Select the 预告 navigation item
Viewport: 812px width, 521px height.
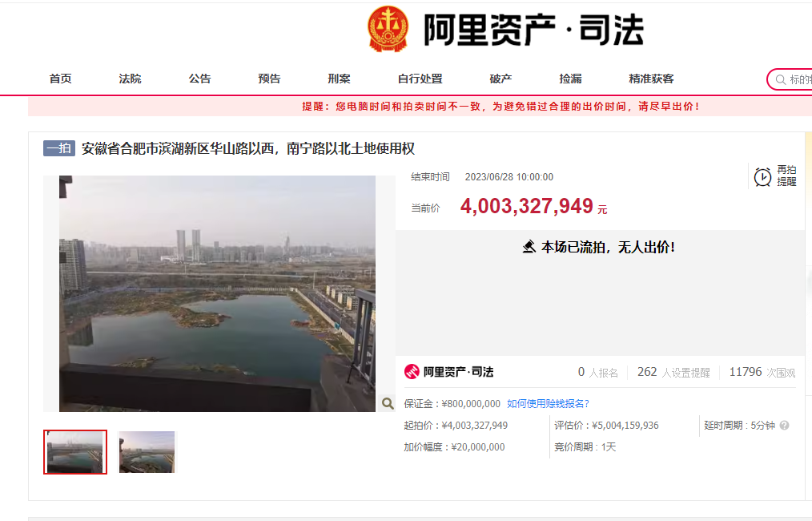point(269,79)
